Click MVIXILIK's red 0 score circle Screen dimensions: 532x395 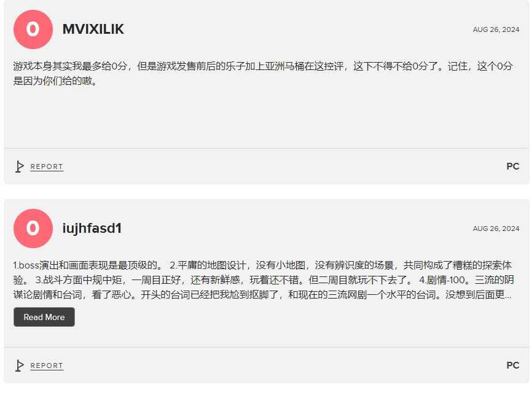tap(33, 29)
